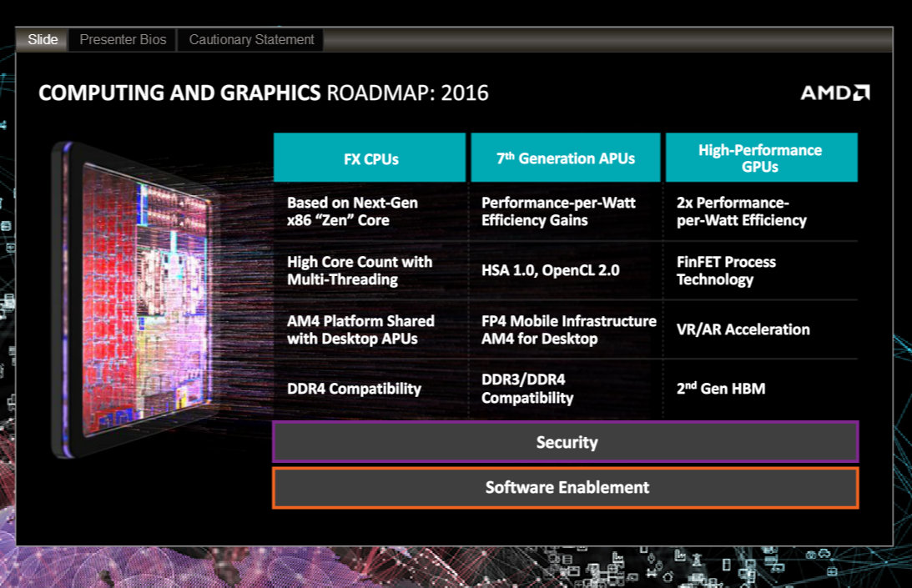Click '2x Performance-per-Watt Efficiency' text
This screenshot has width=912, height=588.
(x=742, y=211)
